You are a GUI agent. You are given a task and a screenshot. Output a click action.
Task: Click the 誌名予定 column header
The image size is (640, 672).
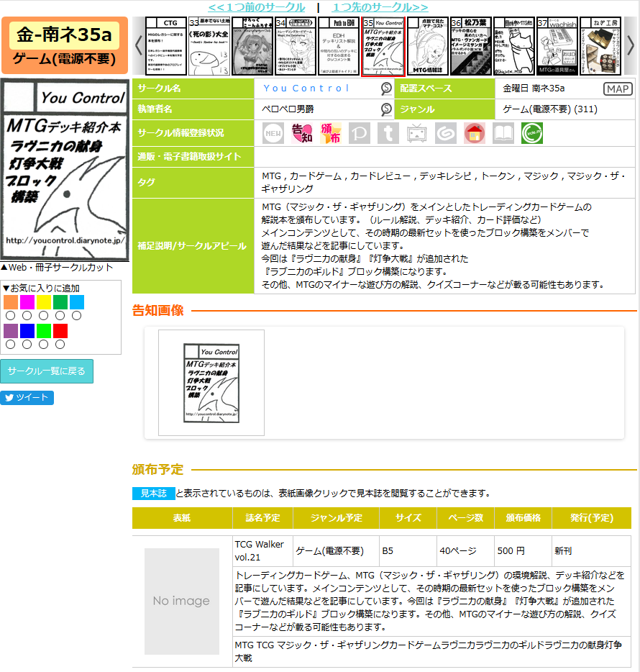tap(262, 518)
